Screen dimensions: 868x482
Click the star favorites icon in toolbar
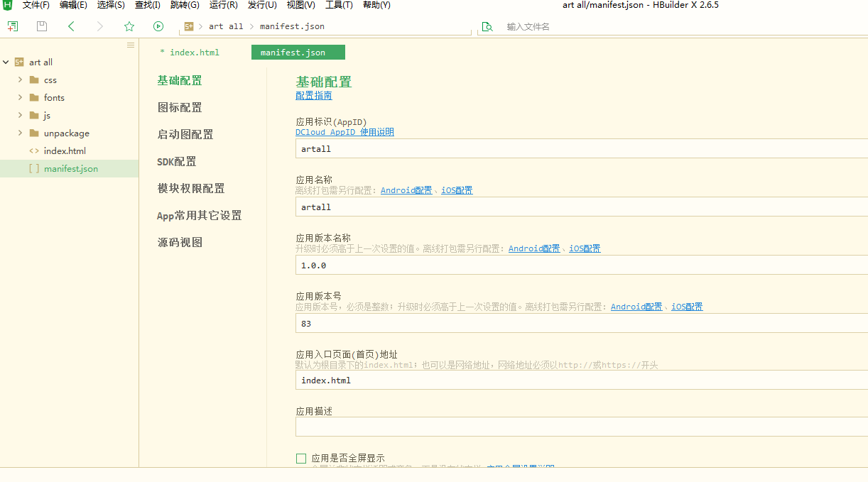coord(129,26)
